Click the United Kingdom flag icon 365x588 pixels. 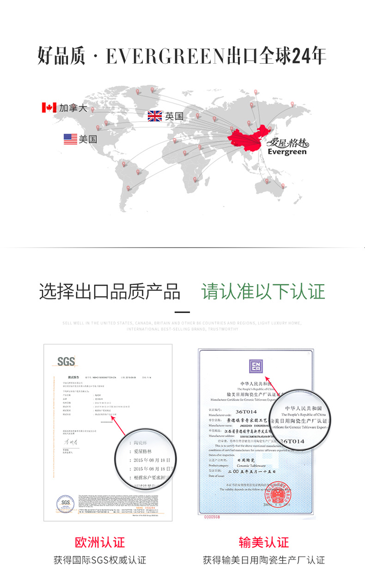(155, 116)
